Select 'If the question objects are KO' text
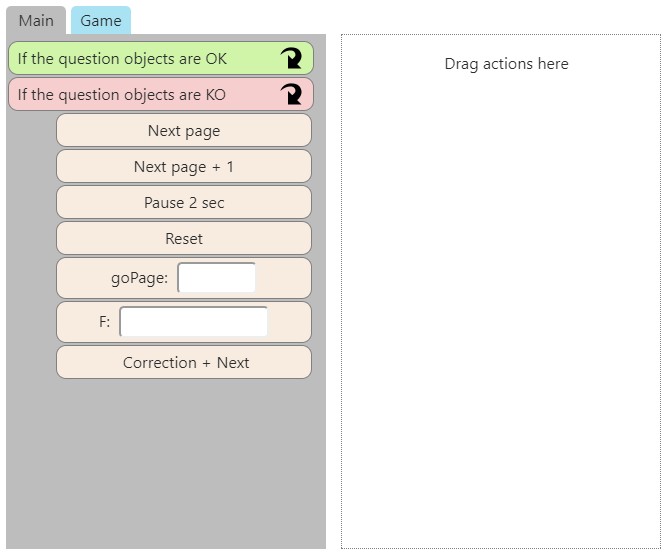The image size is (671, 556). click(x=122, y=95)
